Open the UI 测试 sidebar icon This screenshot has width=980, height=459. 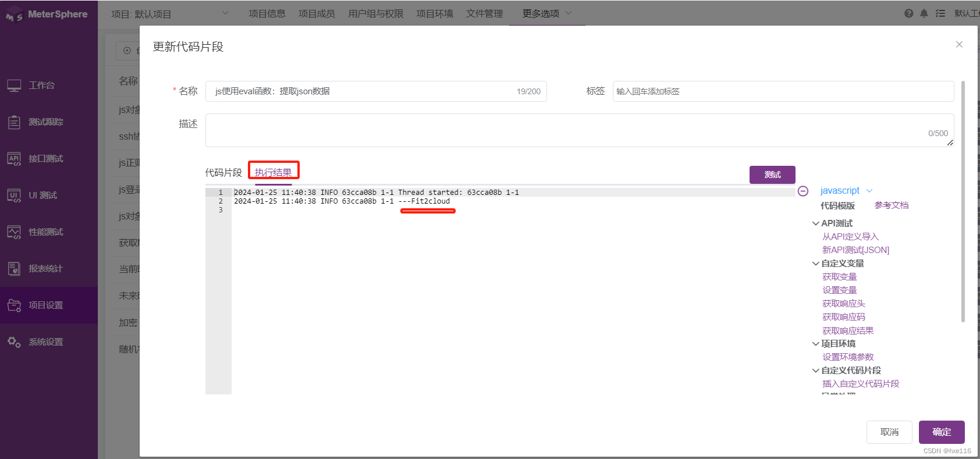(x=14, y=195)
